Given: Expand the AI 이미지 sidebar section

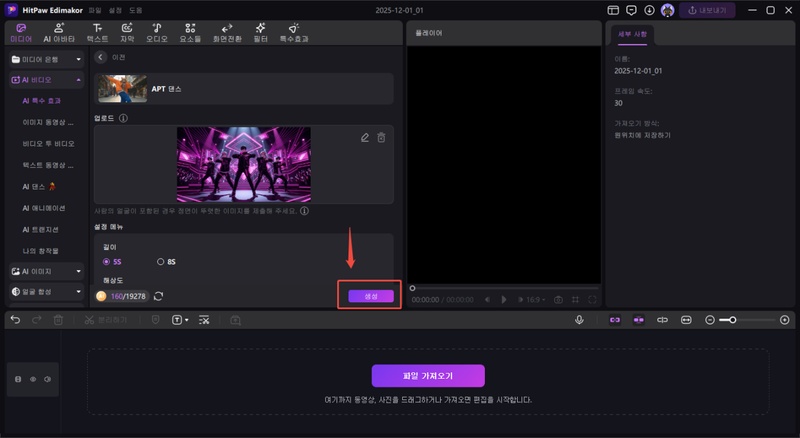Looking at the screenshot, I should 78,270.
